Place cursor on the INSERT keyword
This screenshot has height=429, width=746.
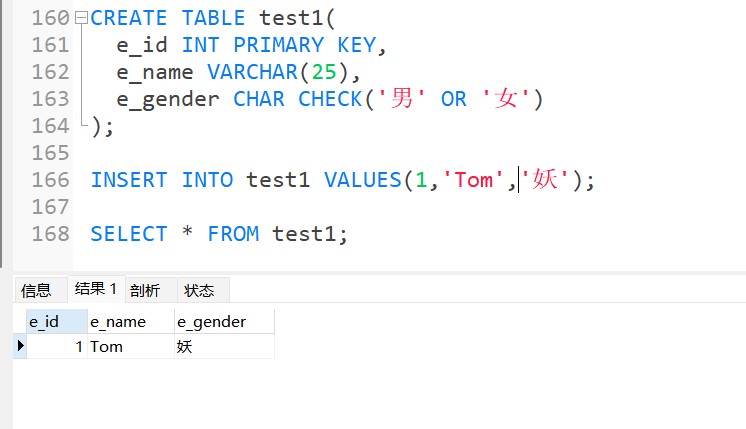129,180
